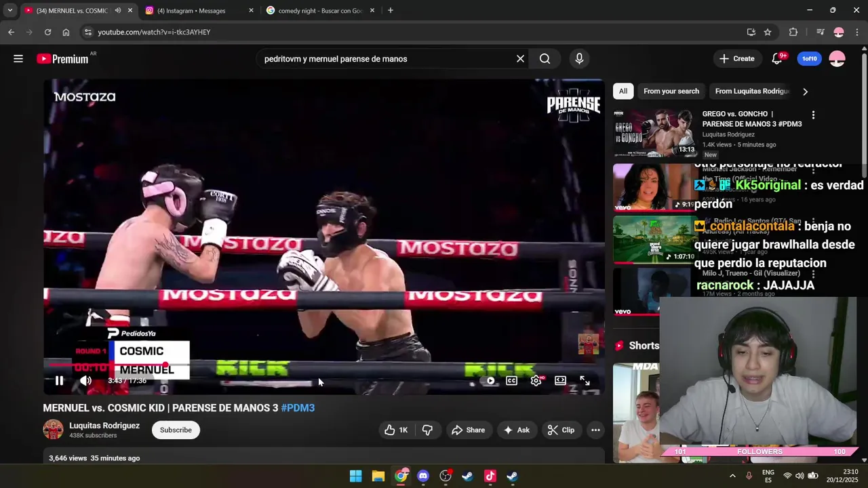Go to YouTube Premium home logo
868x488 pixels.
[x=62, y=59]
